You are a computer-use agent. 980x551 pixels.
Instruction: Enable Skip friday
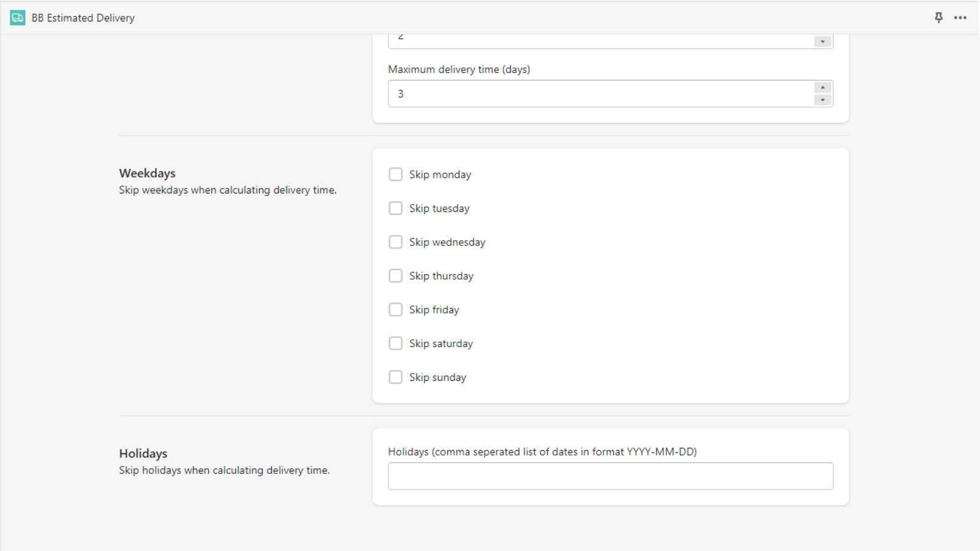(x=395, y=309)
